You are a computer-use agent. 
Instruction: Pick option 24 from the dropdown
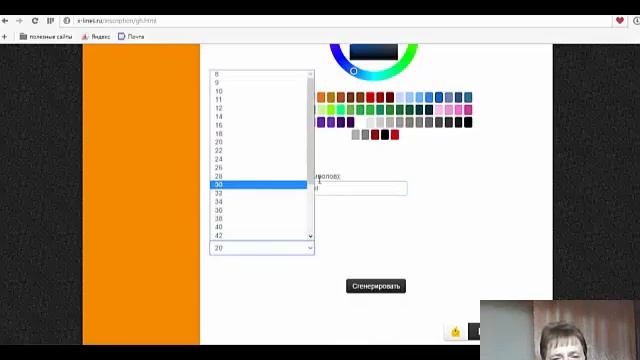click(258, 159)
